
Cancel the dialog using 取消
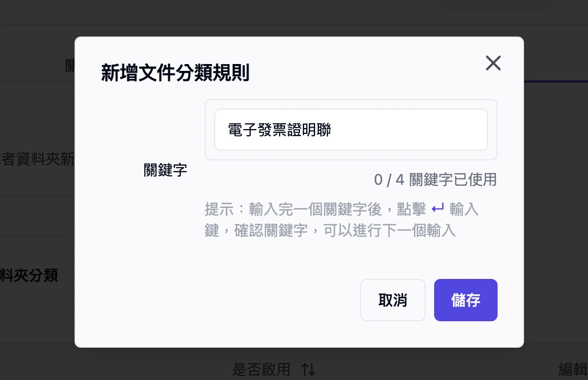click(x=393, y=300)
